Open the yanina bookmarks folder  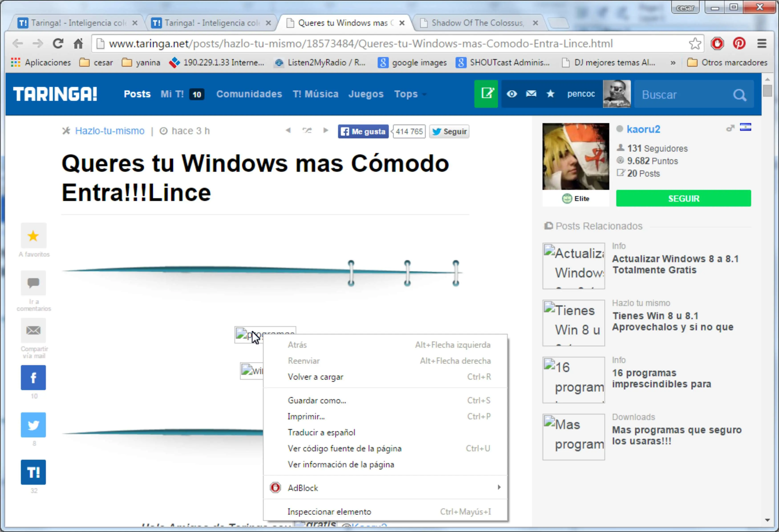coord(141,62)
